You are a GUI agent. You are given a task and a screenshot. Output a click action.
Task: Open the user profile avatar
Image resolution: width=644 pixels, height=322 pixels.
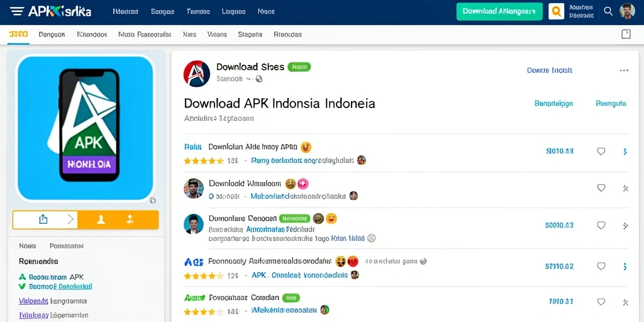(627, 11)
